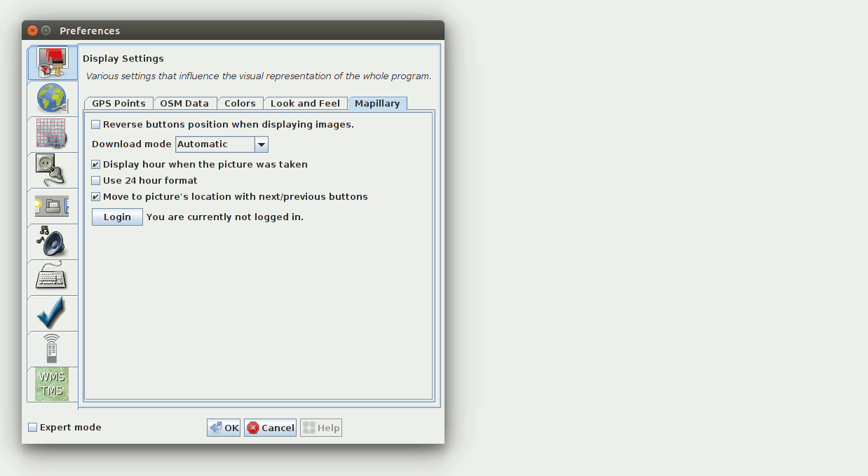Open remote control settings icon
This screenshot has width=868, height=476.
(53, 349)
